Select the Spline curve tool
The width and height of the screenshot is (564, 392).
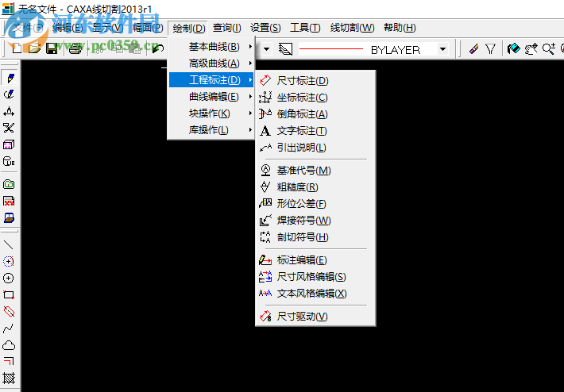(x=9, y=328)
